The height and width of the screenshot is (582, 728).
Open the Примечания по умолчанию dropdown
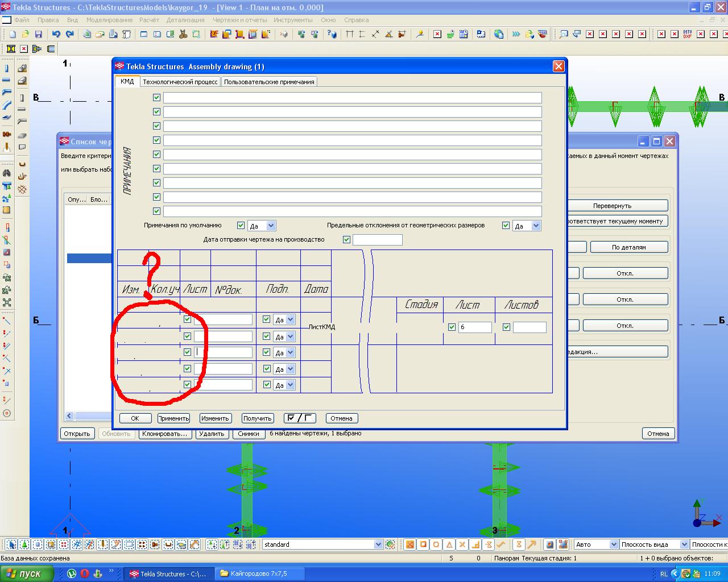271,226
